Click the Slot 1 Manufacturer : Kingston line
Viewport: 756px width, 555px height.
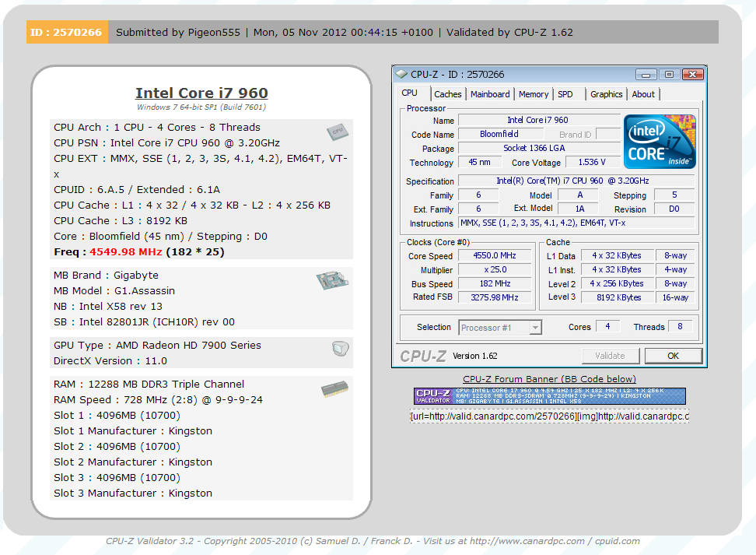point(132,431)
